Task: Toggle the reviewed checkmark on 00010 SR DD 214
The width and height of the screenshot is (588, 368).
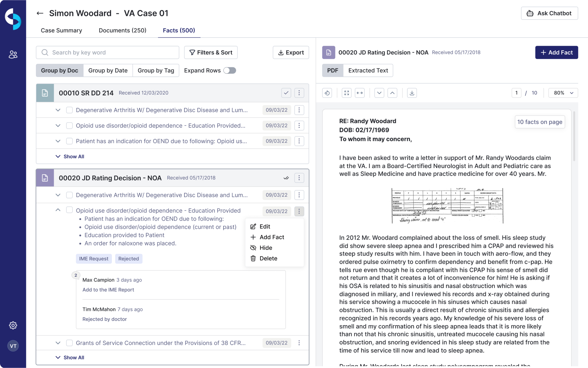Action: [286, 93]
